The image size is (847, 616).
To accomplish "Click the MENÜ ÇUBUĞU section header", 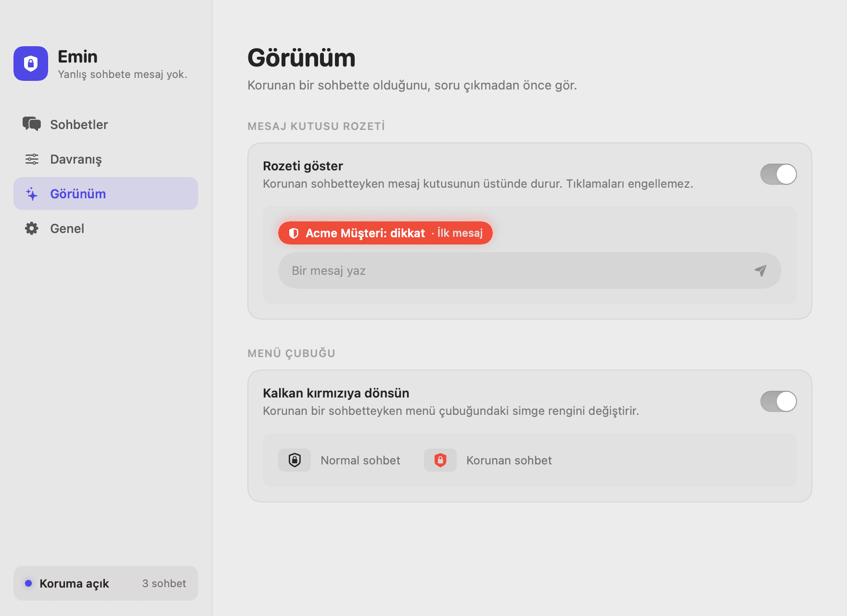I will pyautogui.click(x=291, y=353).
